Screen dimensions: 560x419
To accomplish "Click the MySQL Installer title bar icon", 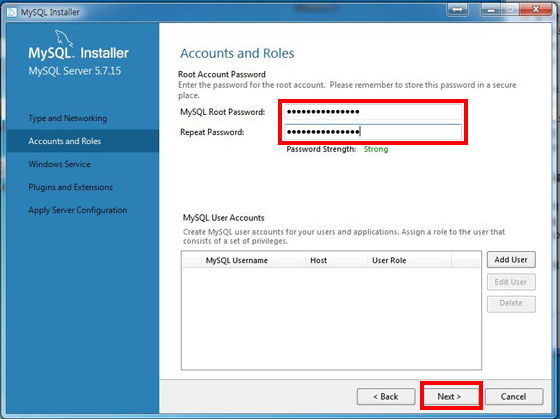I will pos(11,12).
